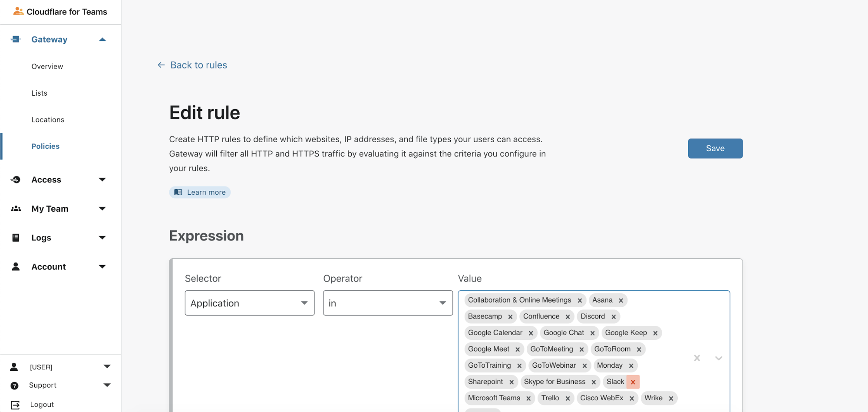Image resolution: width=868 pixels, height=412 pixels.
Task: Click the Save button
Action: click(x=715, y=149)
